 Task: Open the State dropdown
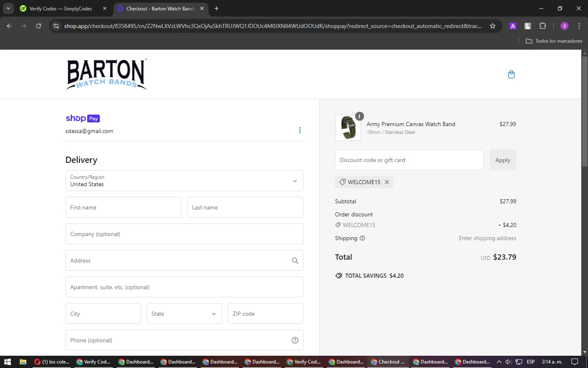(x=184, y=313)
